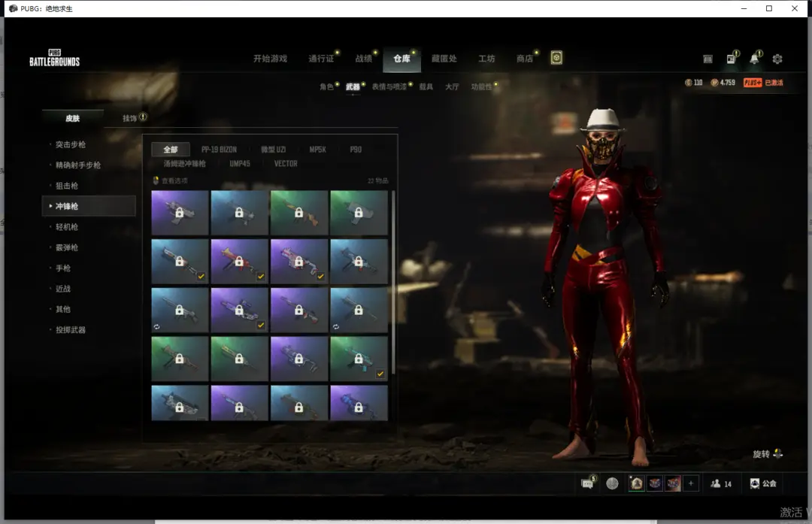Viewport: 812px width, 524px height.
Task: Filter skins by UMP45
Action: point(240,164)
